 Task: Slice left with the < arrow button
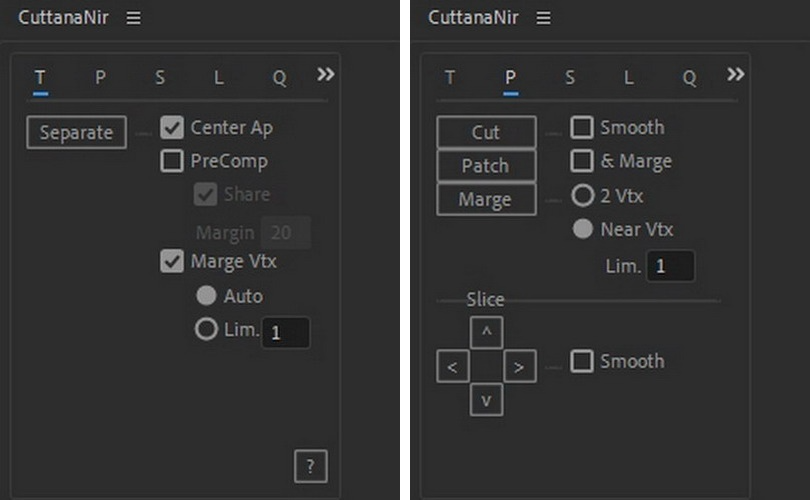pos(453,366)
